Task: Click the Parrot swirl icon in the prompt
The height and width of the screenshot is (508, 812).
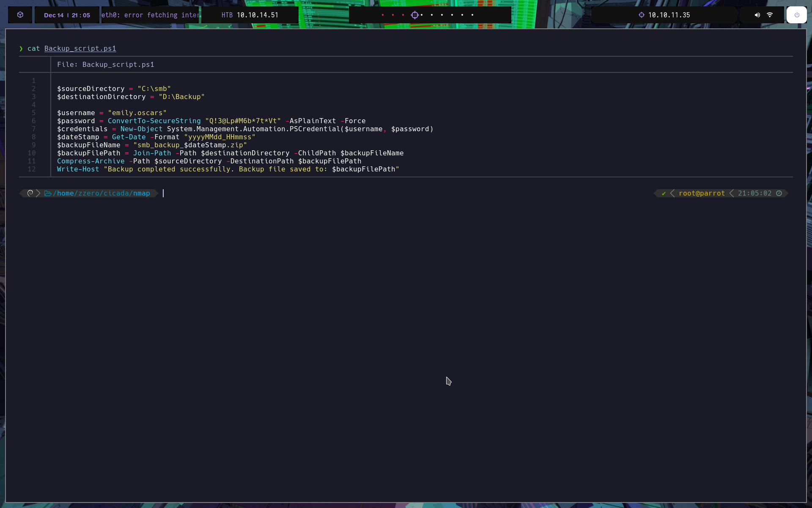Action: click(x=30, y=193)
